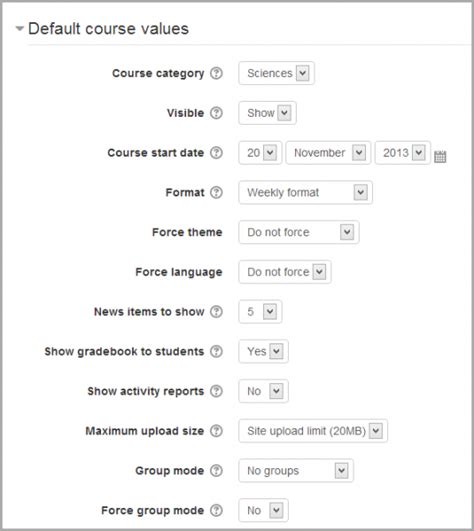The height and width of the screenshot is (531, 474).
Task: Show help for Force group mode
Action: (x=216, y=510)
